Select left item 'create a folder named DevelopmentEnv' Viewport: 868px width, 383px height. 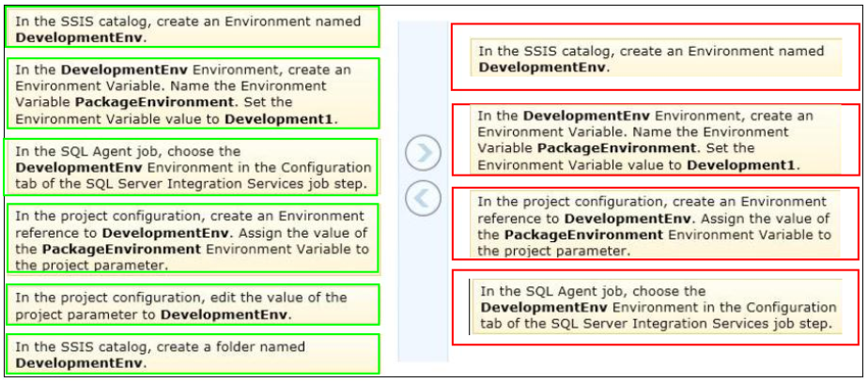[x=193, y=354]
